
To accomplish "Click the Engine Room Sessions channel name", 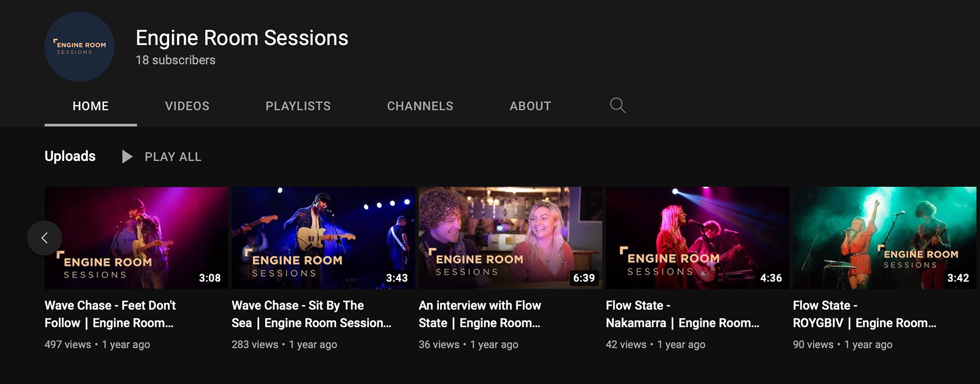I will 242,38.
